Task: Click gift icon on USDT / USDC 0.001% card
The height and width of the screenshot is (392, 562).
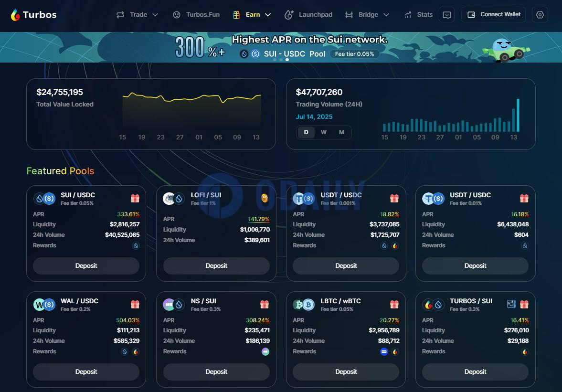Action: [394, 198]
